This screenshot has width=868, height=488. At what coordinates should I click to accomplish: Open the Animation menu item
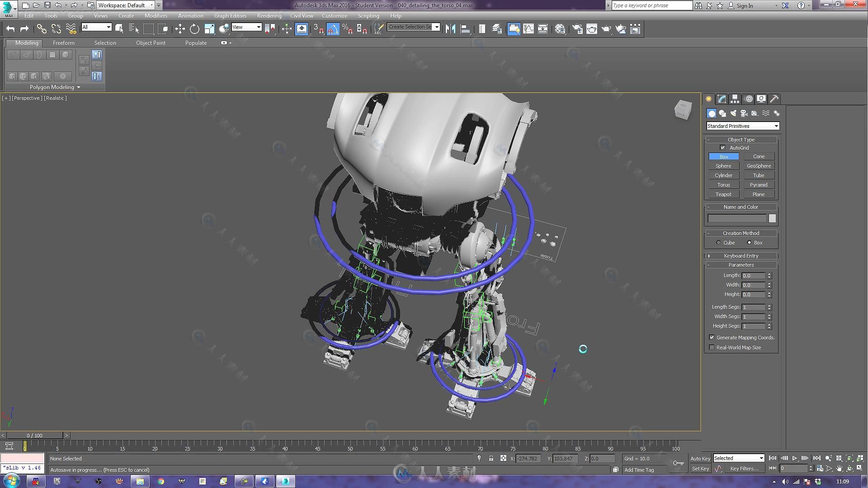click(190, 15)
